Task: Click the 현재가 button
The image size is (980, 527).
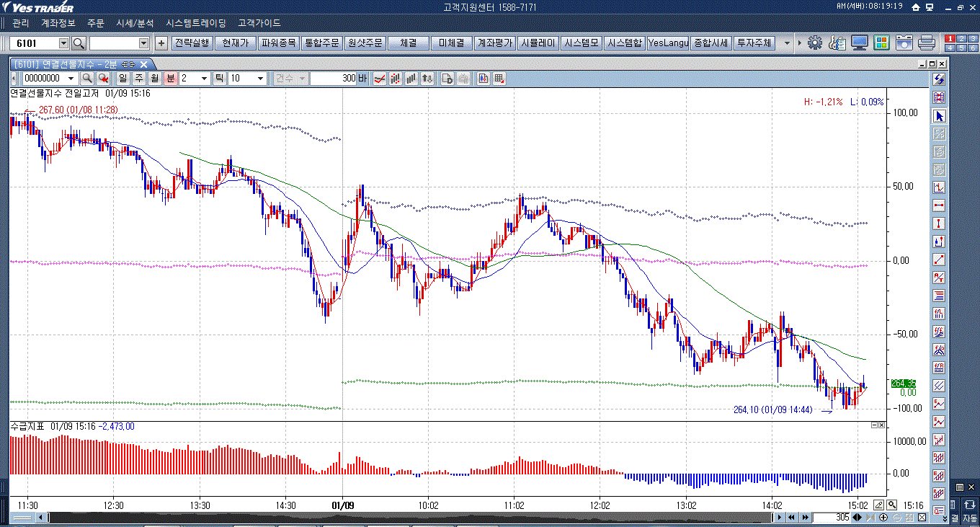Action: tap(235, 43)
